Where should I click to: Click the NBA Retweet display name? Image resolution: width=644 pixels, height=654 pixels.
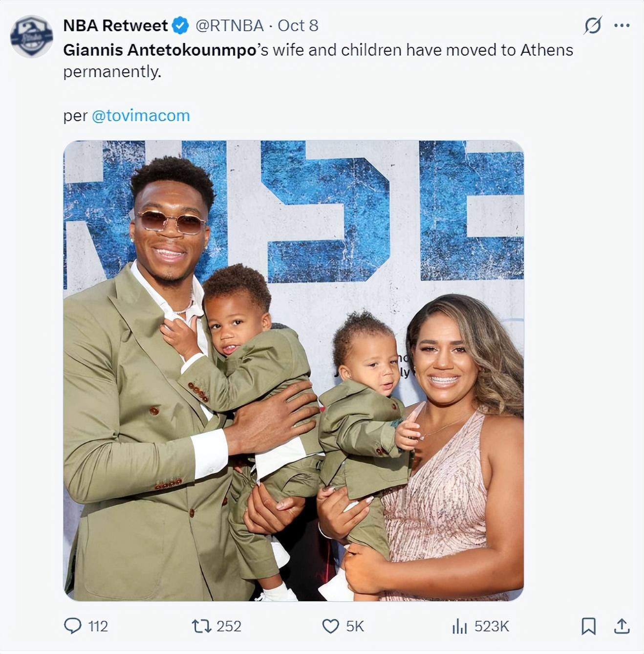(116, 25)
